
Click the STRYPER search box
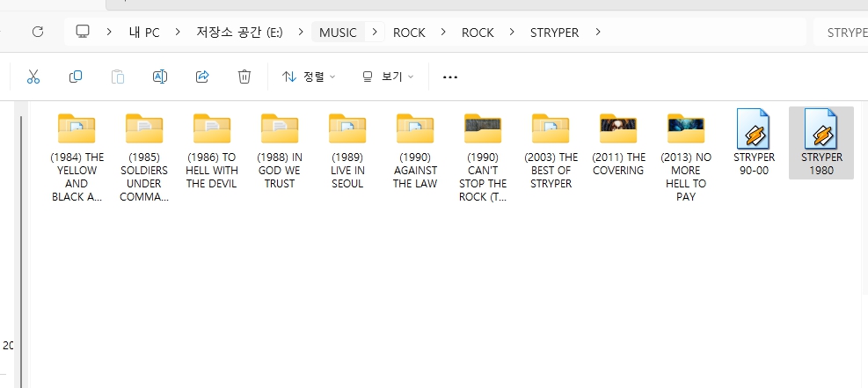tap(841, 32)
